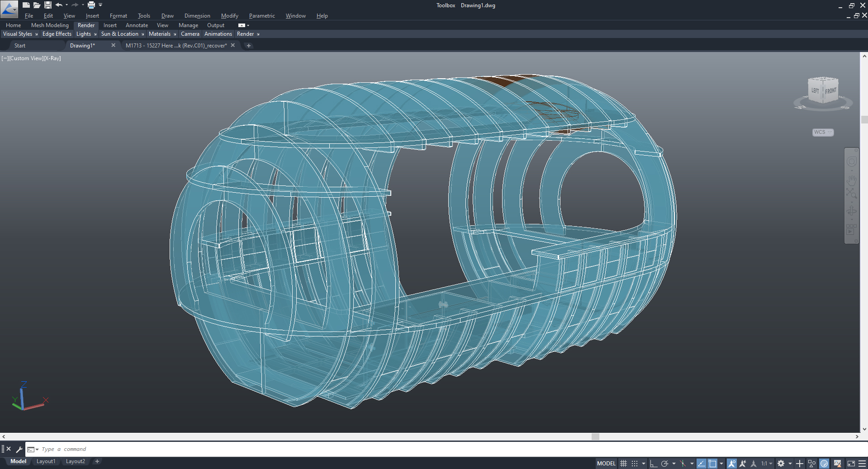868x469 pixels.
Task: Click the horizontal scrollbar thumb
Action: [595, 436]
